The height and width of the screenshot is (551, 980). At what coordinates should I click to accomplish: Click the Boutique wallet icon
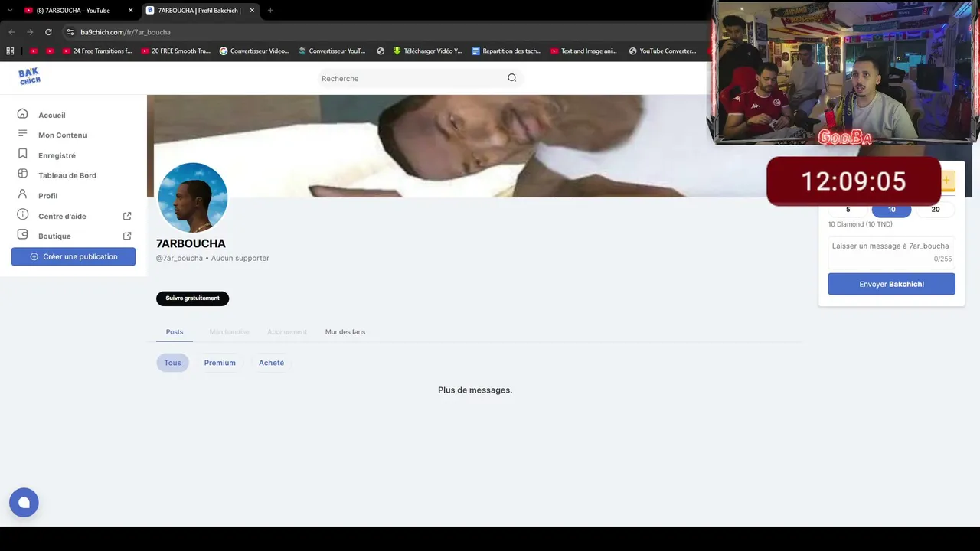(23, 235)
